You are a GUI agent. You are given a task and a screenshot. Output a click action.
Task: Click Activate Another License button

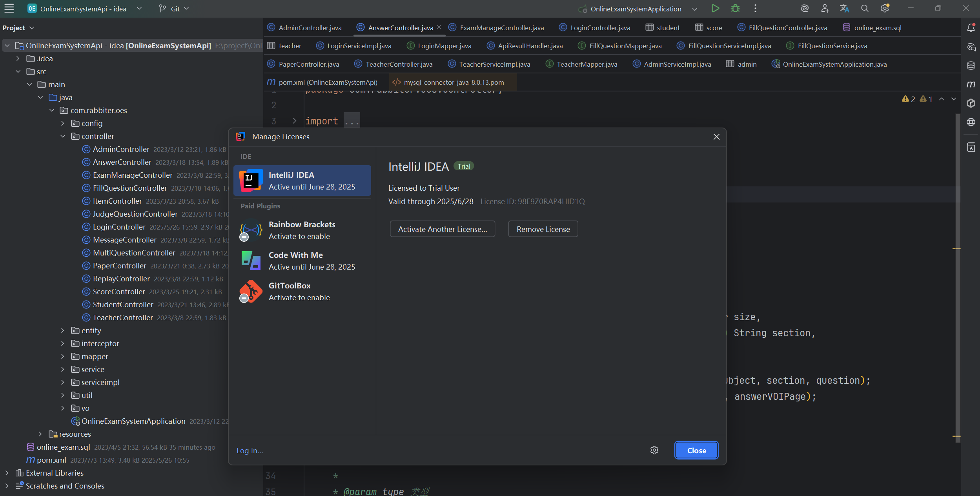click(x=443, y=229)
